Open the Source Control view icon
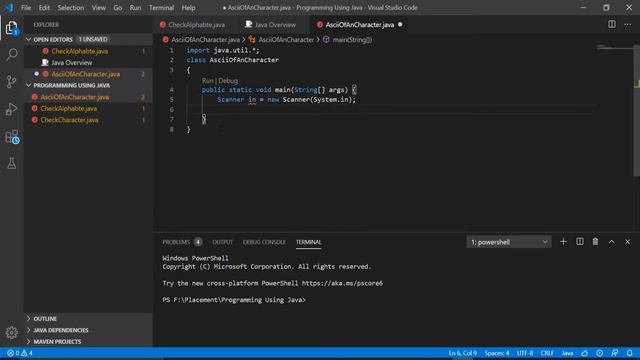 (x=11, y=82)
